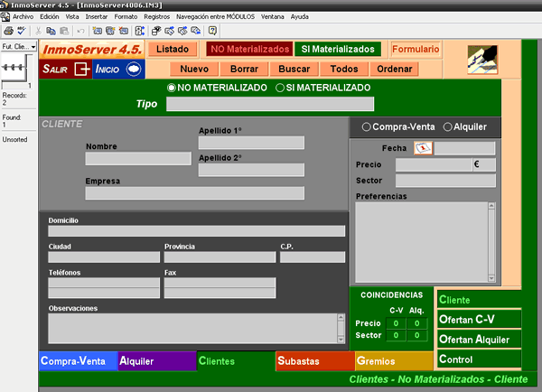Viewport: 542px width, 392px height.
Task: Open the Sector field on the right panel
Action: (x=445, y=181)
